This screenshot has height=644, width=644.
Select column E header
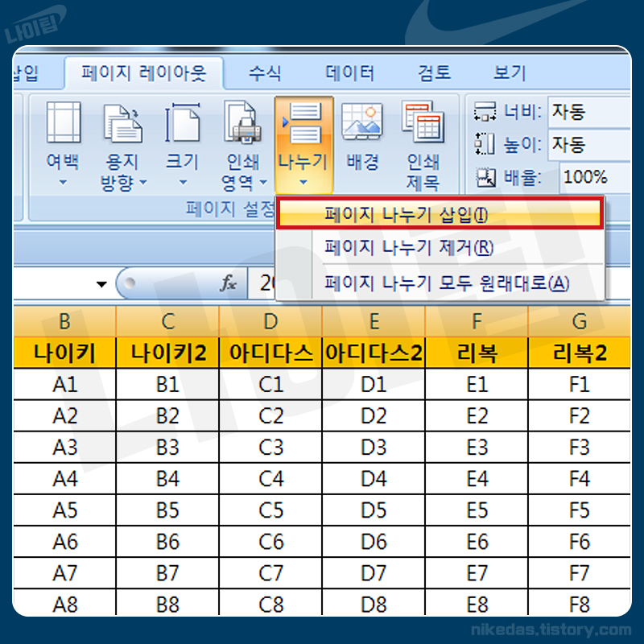pos(374,321)
